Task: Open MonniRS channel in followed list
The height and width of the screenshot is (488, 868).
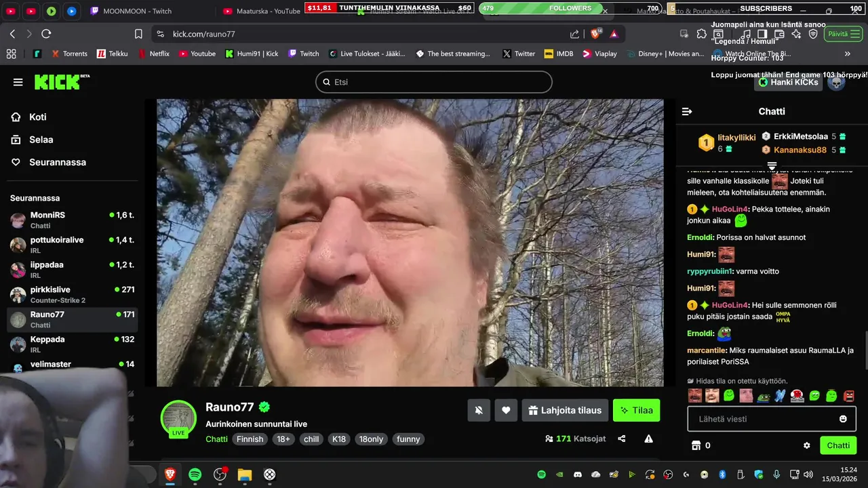Action: pos(72,220)
